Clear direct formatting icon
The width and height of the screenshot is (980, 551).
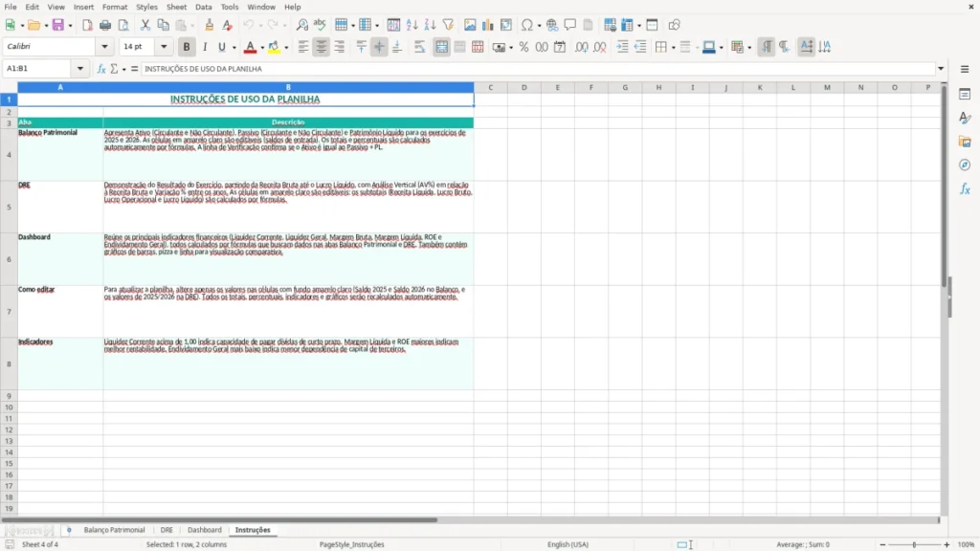(228, 25)
